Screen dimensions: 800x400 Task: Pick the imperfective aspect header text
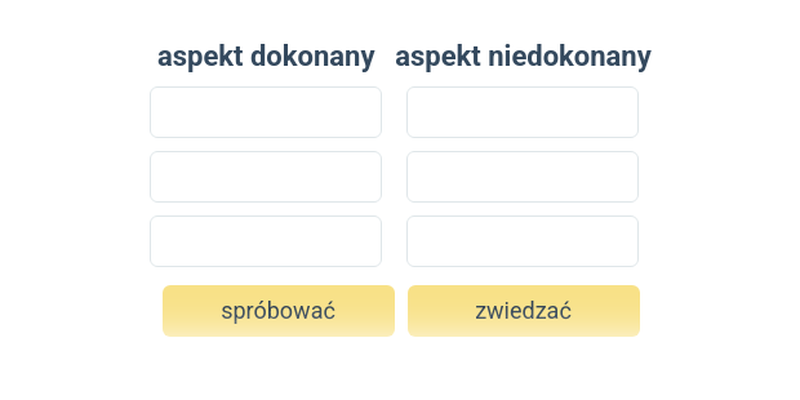coord(523,57)
